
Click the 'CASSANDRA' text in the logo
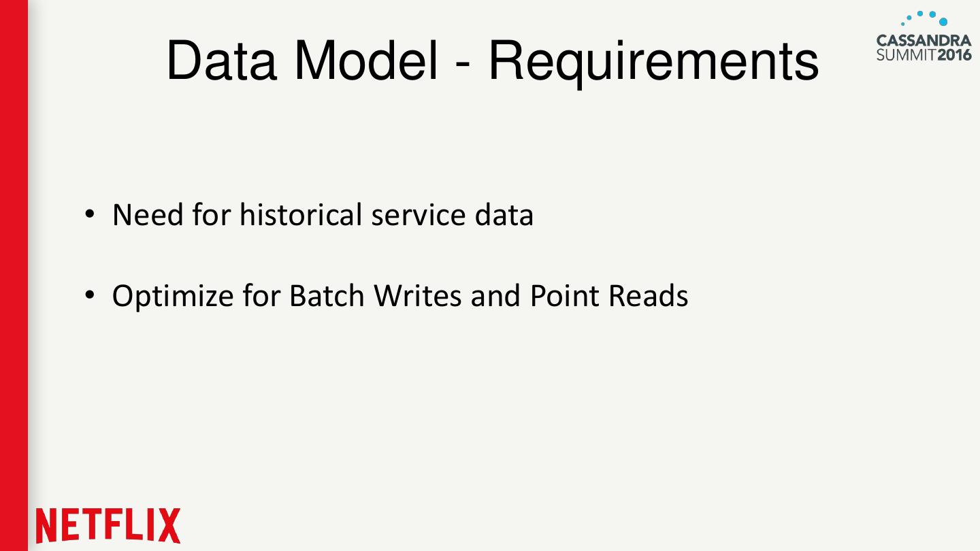924,40
